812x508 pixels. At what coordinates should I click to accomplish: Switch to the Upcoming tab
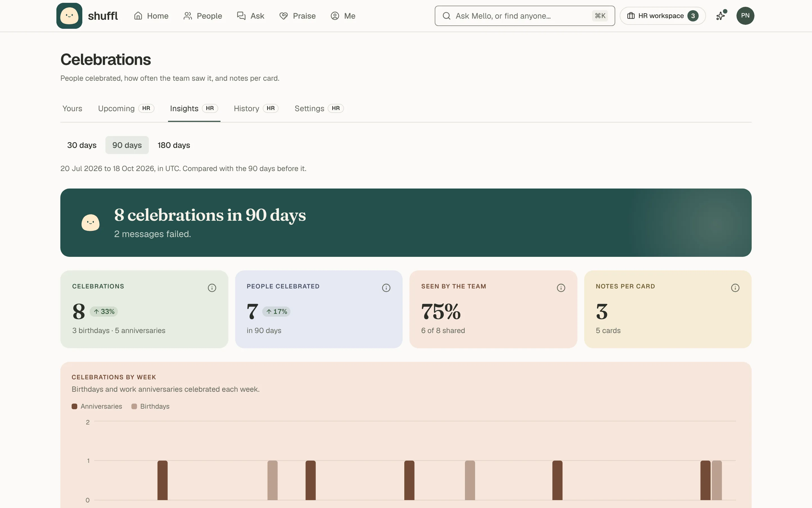click(x=126, y=109)
